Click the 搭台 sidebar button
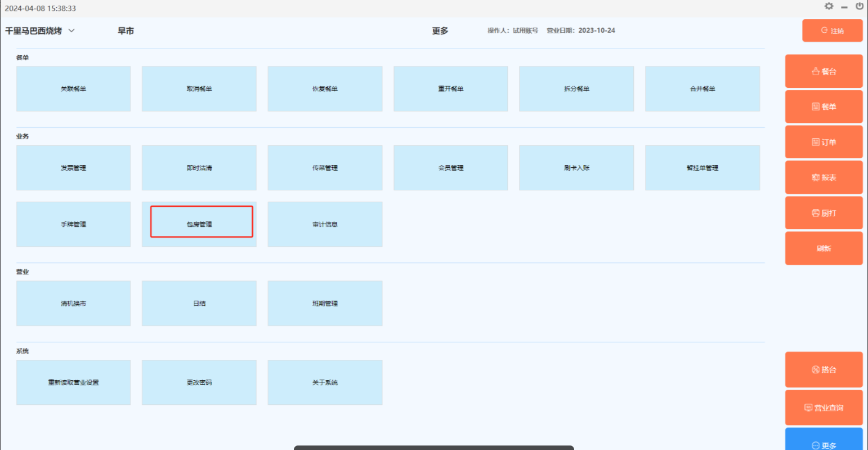Viewport: 868px width, 450px height. (x=824, y=370)
